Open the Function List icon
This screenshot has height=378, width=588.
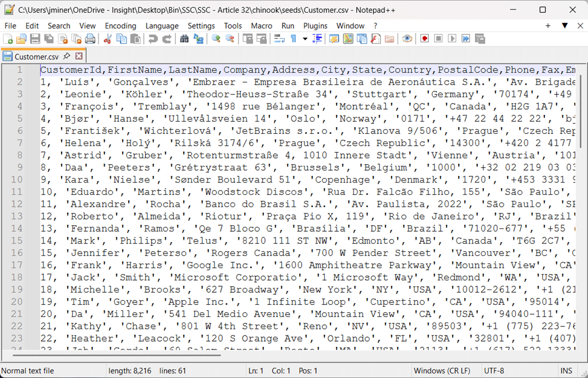click(375, 39)
